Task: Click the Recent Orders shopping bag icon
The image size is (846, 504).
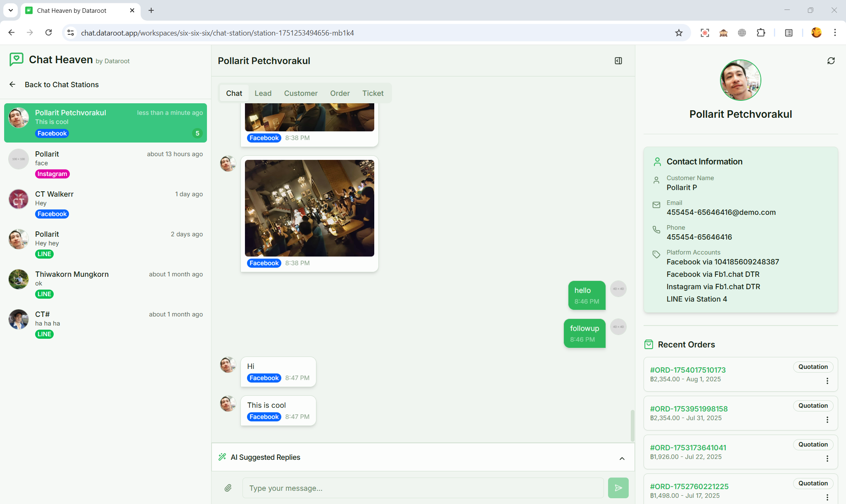Action: (x=649, y=344)
